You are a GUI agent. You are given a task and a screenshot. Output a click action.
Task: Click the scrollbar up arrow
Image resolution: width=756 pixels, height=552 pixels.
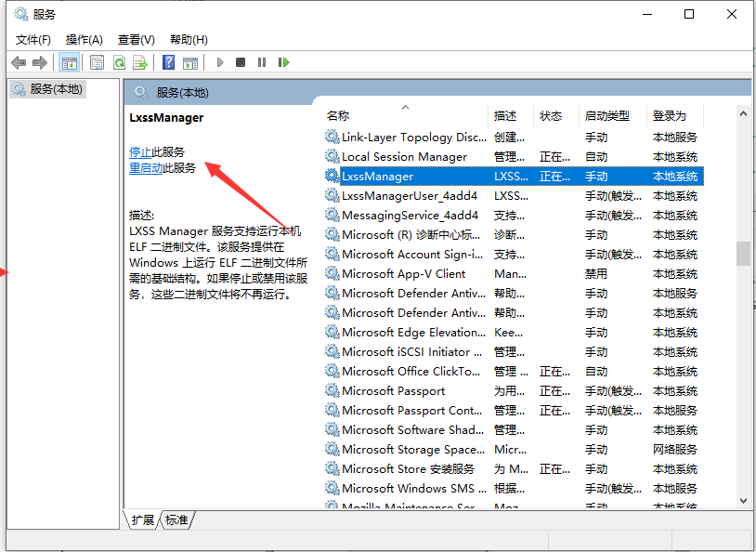click(743, 114)
